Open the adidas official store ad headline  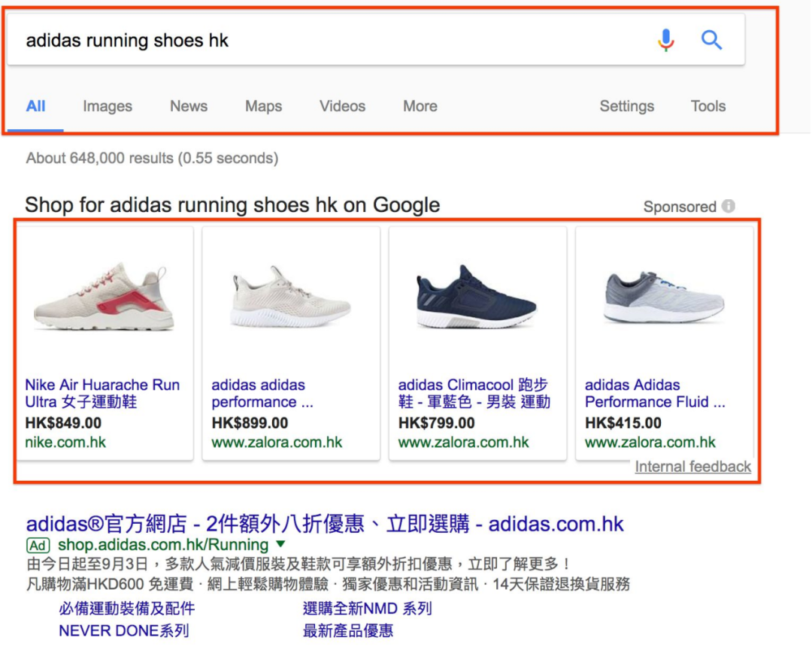(x=325, y=524)
